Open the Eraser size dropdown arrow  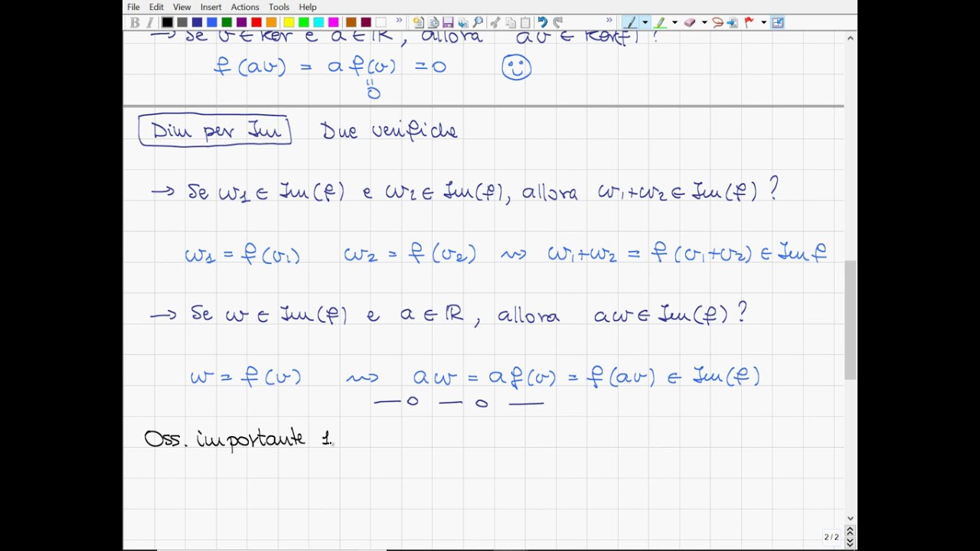click(704, 22)
